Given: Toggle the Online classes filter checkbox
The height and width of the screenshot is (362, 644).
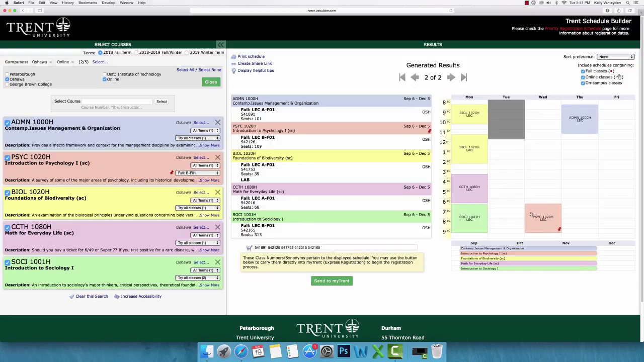Looking at the screenshot, I should pos(583,77).
